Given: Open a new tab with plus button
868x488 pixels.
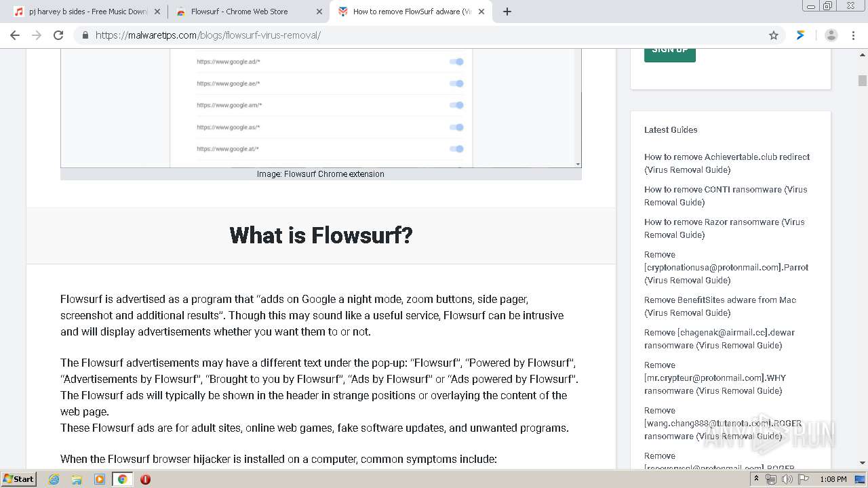Looking at the screenshot, I should click(507, 12).
